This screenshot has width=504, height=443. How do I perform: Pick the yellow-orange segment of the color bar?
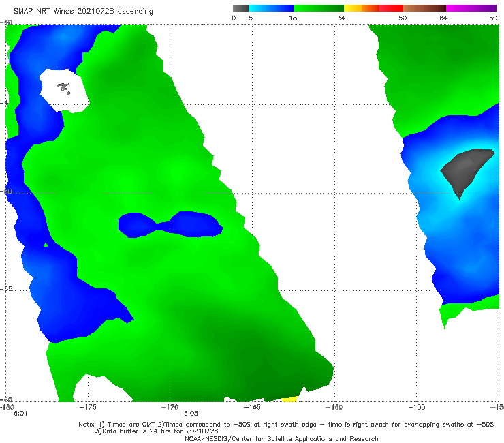point(362,8)
